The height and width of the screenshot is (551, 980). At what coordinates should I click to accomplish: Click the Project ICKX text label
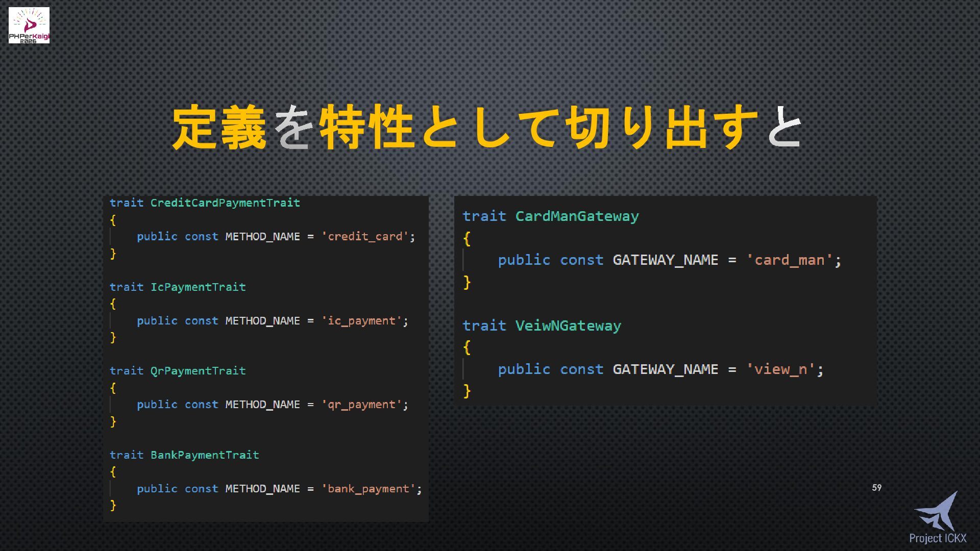coord(938,538)
